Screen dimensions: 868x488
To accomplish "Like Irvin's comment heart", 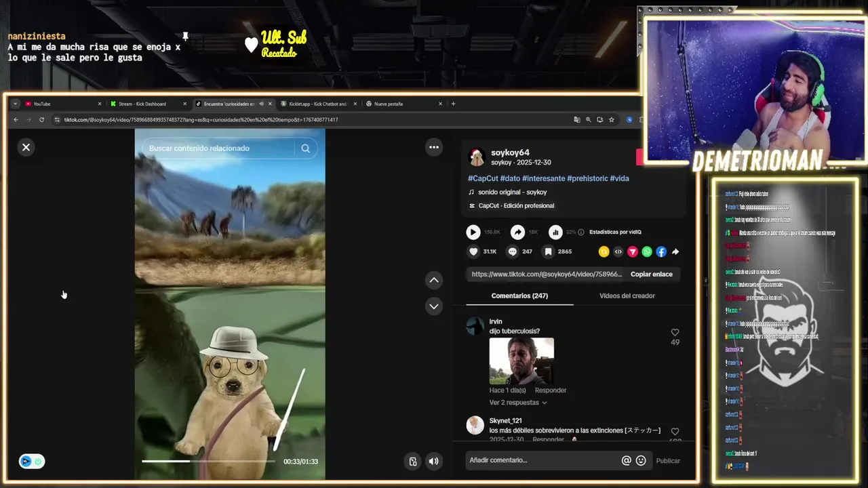I will pyautogui.click(x=675, y=332).
